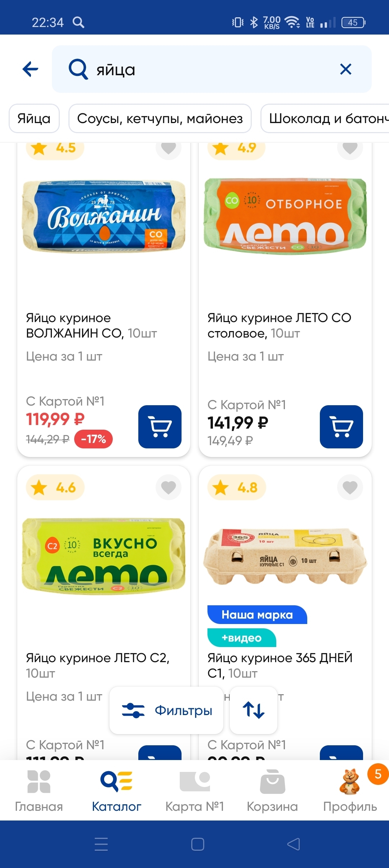Go to Главная tab
The height and width of the screenshot is (868, 389).
click(x=39, y=790)
